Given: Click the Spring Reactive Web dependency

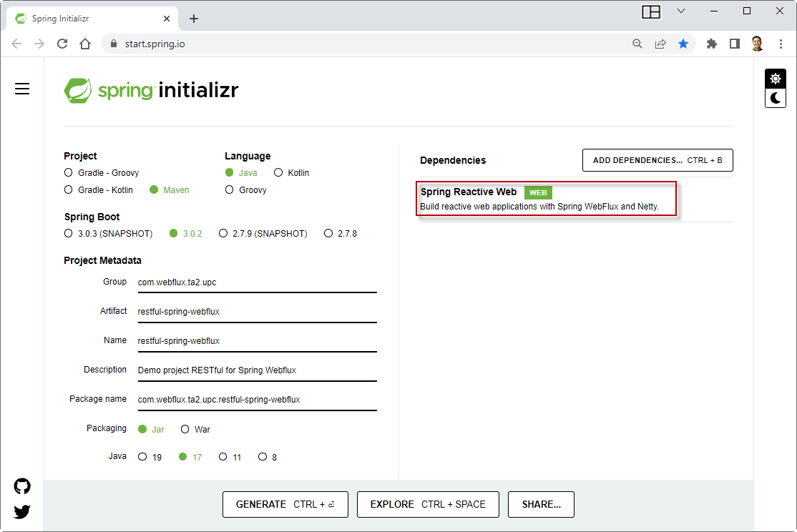Looking at the screenshot, I should coord(546,199).
